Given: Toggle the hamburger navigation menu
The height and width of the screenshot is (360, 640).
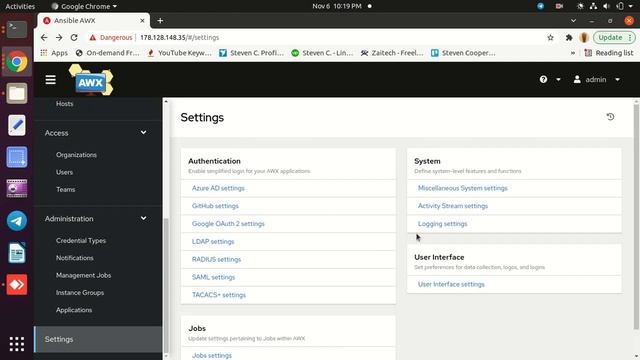Looking at the screenshot, I should click(x=51, y=80).
